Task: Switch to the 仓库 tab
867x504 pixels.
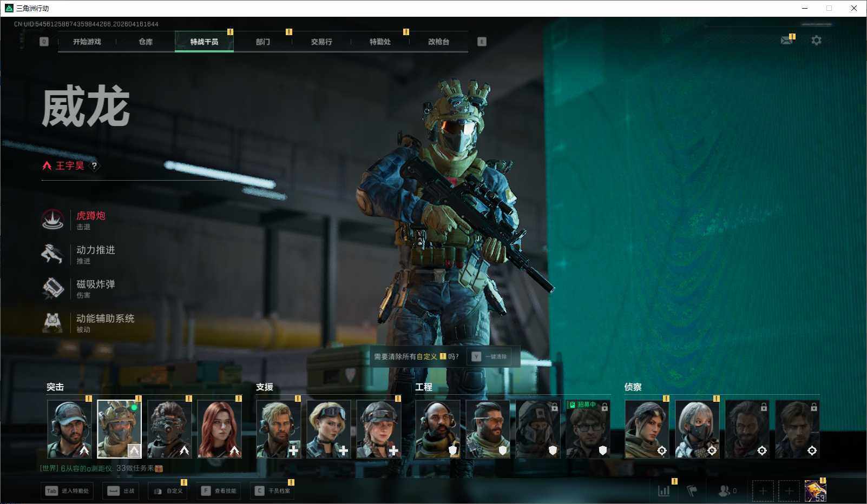Action: tap(146, 42)
